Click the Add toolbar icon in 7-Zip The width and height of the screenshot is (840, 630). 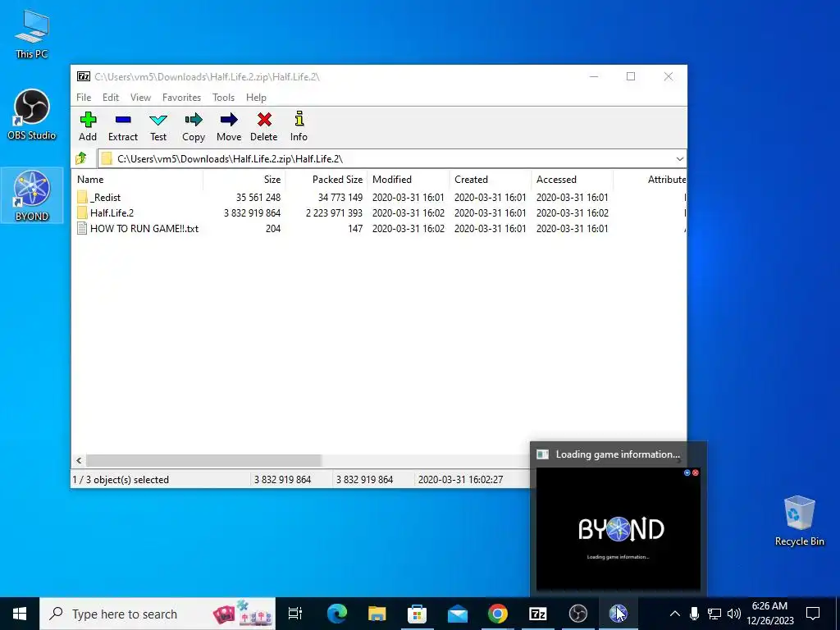click(x=88, y=127)
